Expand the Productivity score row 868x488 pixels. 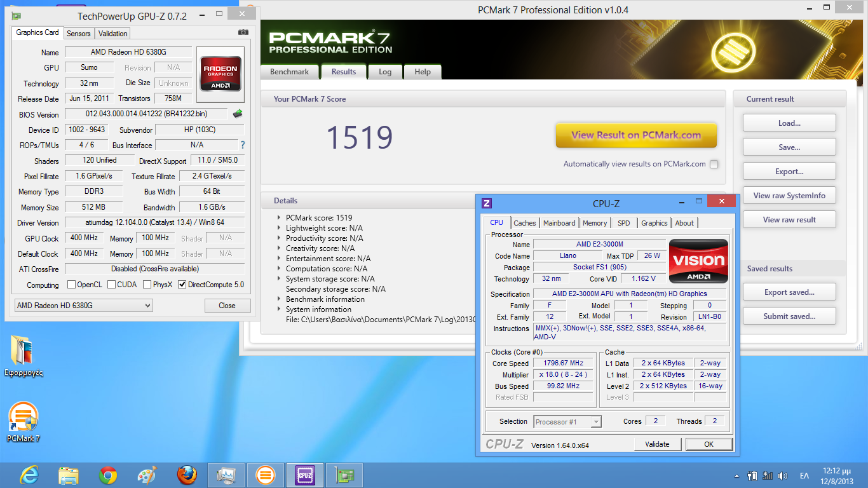[279, 238]
